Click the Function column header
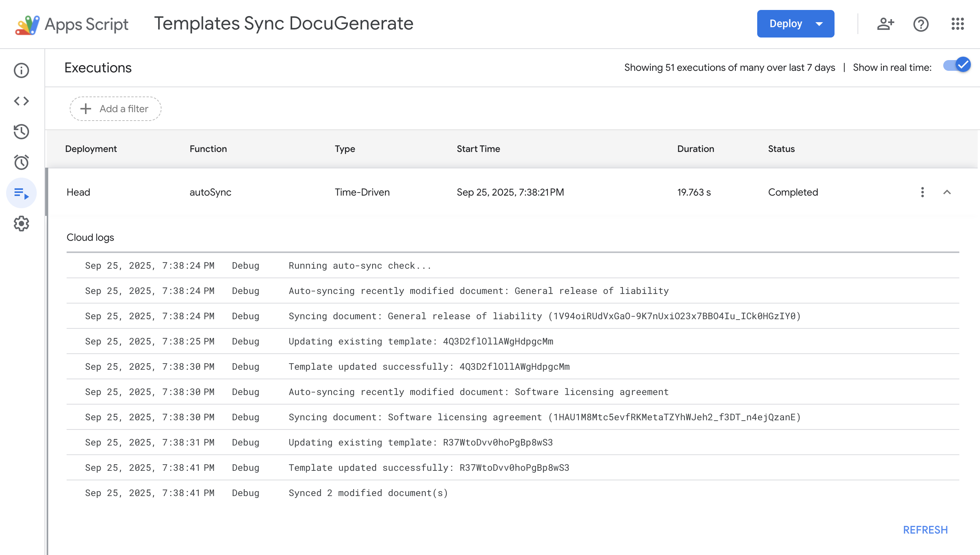 pyautogui.click(x=208, y=149)
